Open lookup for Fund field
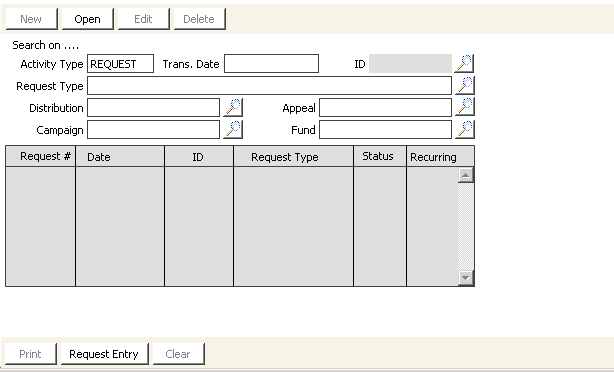614x372 pixels. click(x=464, y=129)
